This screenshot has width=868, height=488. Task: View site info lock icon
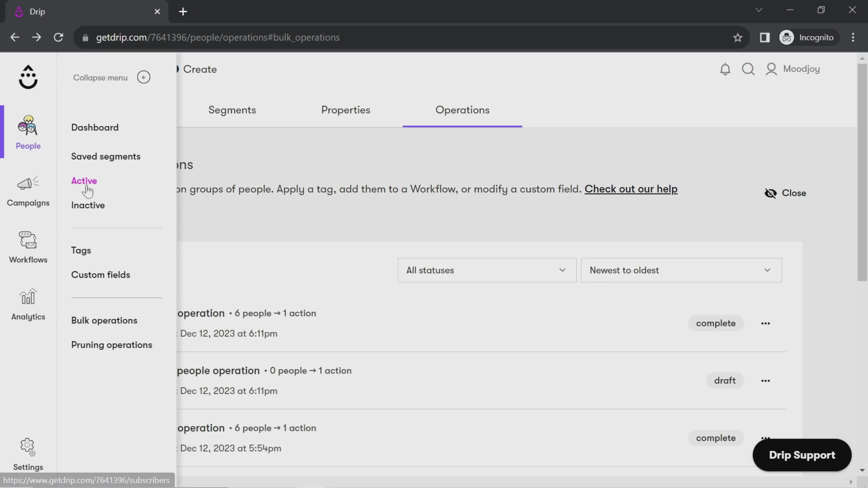85,37
